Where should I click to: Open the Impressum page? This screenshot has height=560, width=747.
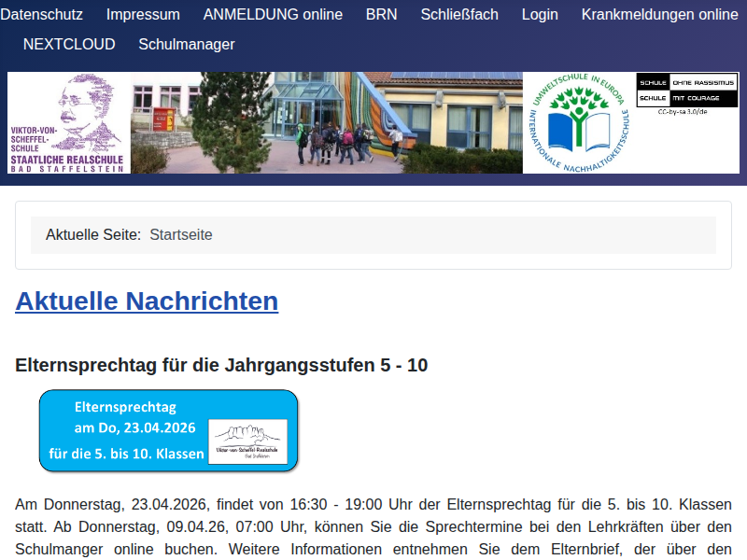[x=143, y=15]
